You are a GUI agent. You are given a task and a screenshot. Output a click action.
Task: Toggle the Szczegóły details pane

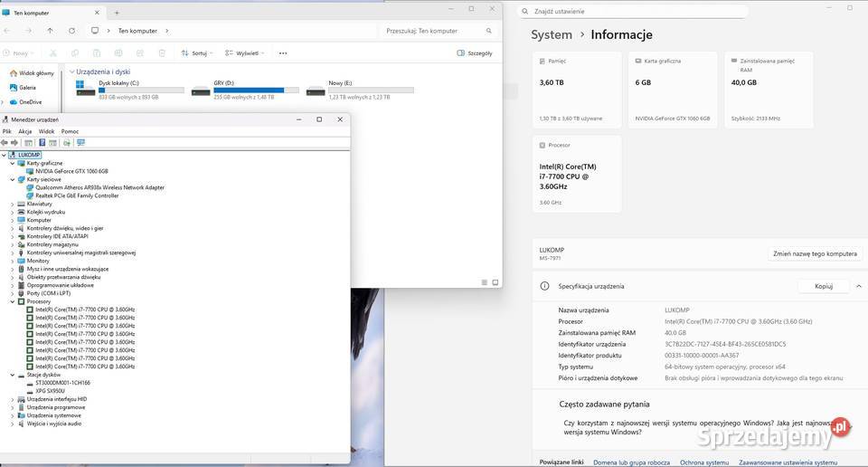[475, 53]
